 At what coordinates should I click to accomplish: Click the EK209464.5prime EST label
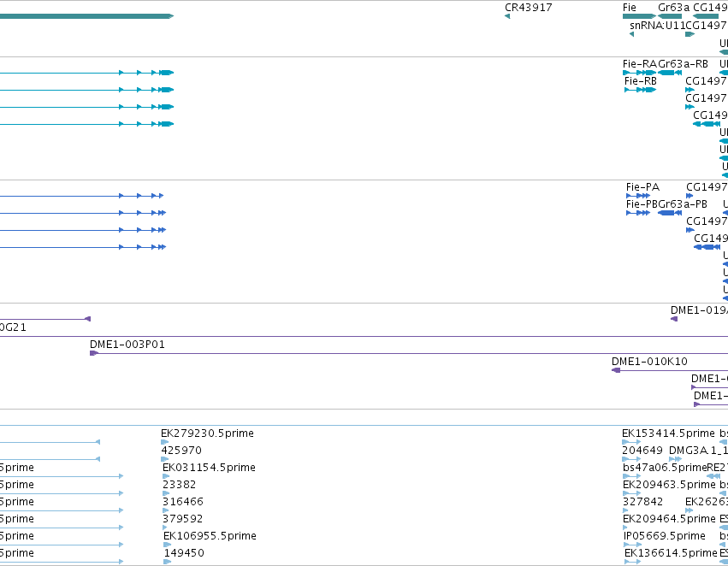(669, 519)
